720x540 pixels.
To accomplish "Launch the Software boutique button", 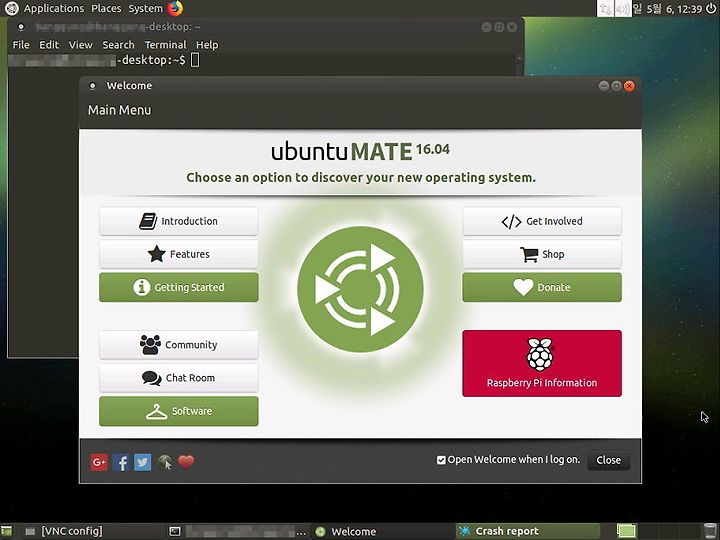I will pos(179,411).
